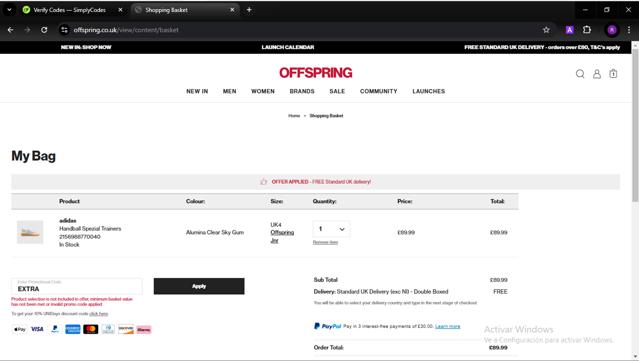The image size is (639, 361).
Task: Click the Home breadcrumb link
Action: tap(294, 116)
